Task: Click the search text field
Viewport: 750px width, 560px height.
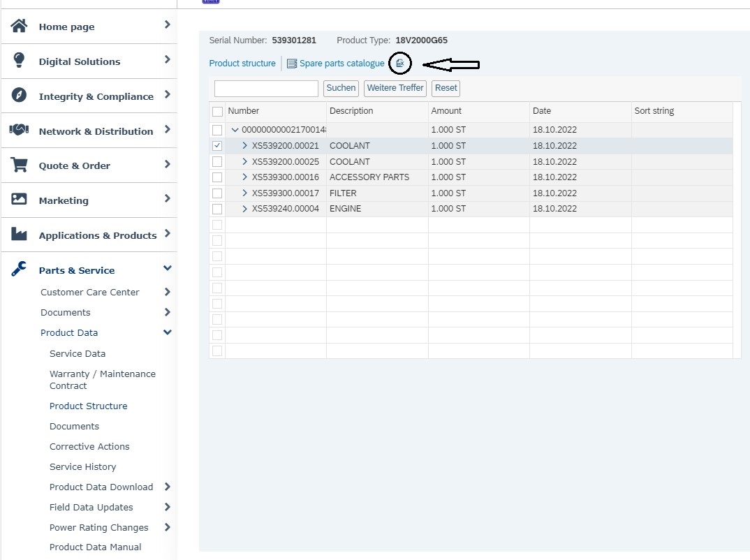Action: pos(267,89)
